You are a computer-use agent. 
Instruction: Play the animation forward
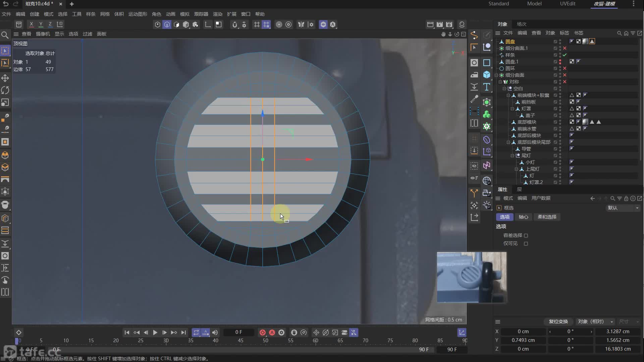[155, 333]
